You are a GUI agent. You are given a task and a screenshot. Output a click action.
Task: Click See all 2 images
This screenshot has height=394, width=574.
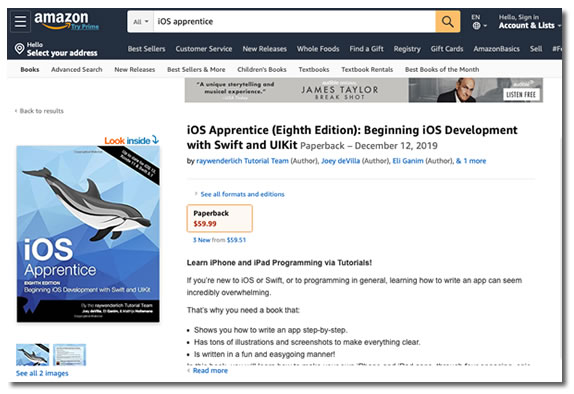point(42,373)
